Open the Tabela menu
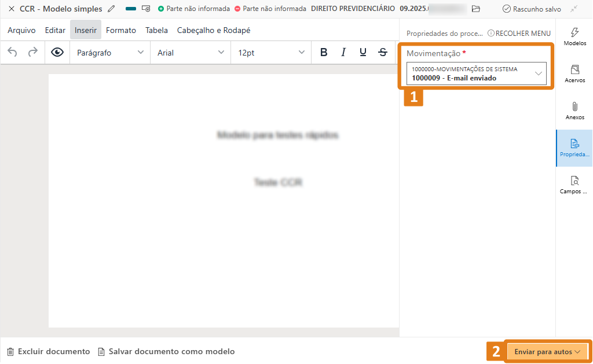This screenshot has height=364, width=593. click(156, 30)
